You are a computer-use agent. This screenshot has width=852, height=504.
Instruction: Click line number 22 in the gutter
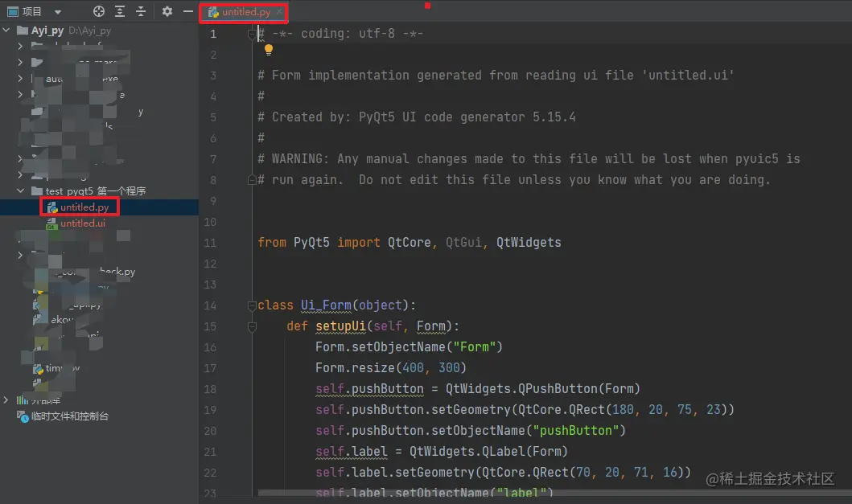(210, 473)
